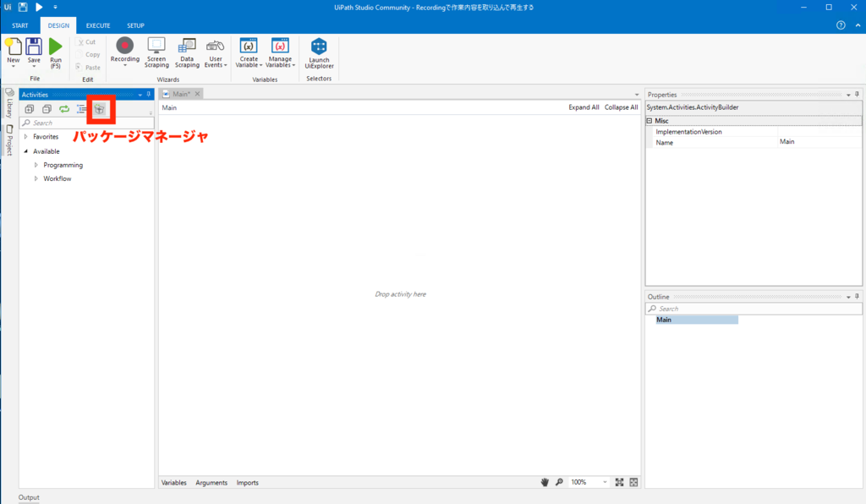Click the green refresh icon in Activities
Screen dimensions: 866x504
pos(64,109)
